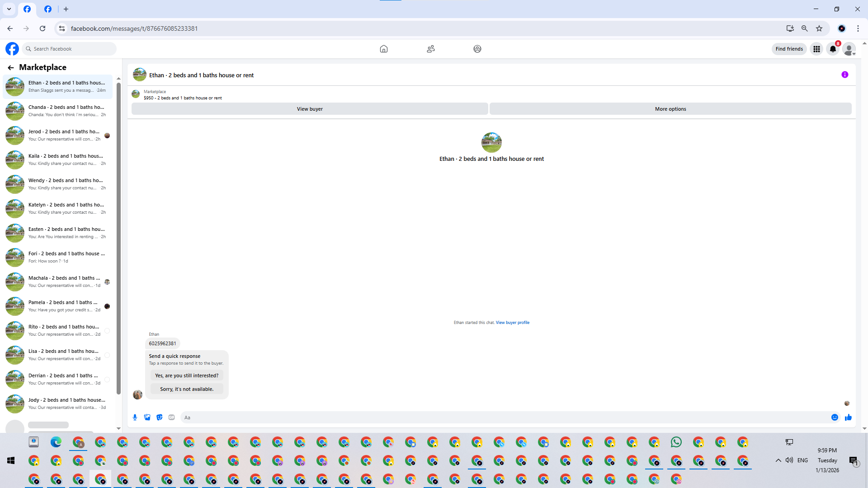This screenshot has width=868, height=488.
Task: Open the Friends tab in the top navigation
Action: [x=430, y=49]
